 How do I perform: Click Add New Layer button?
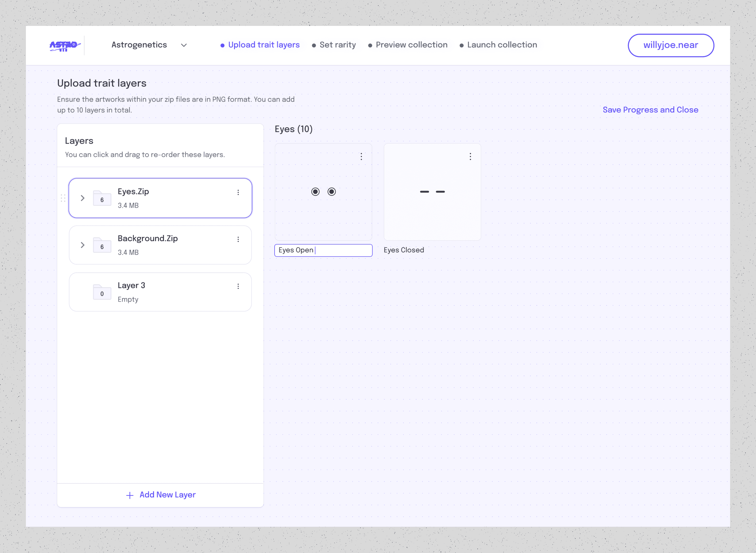pyautogui.click(x=161, y=495)
